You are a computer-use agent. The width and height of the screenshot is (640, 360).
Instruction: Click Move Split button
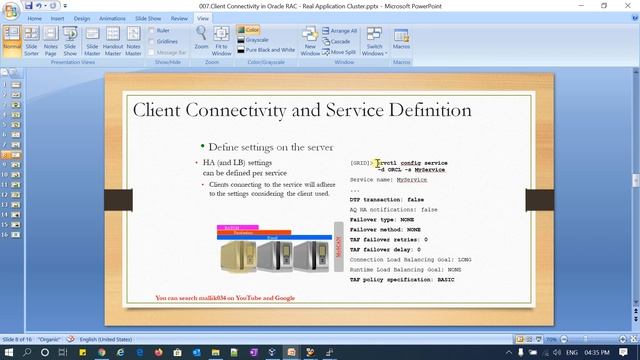pyautogui.click(x=339, y=52)
